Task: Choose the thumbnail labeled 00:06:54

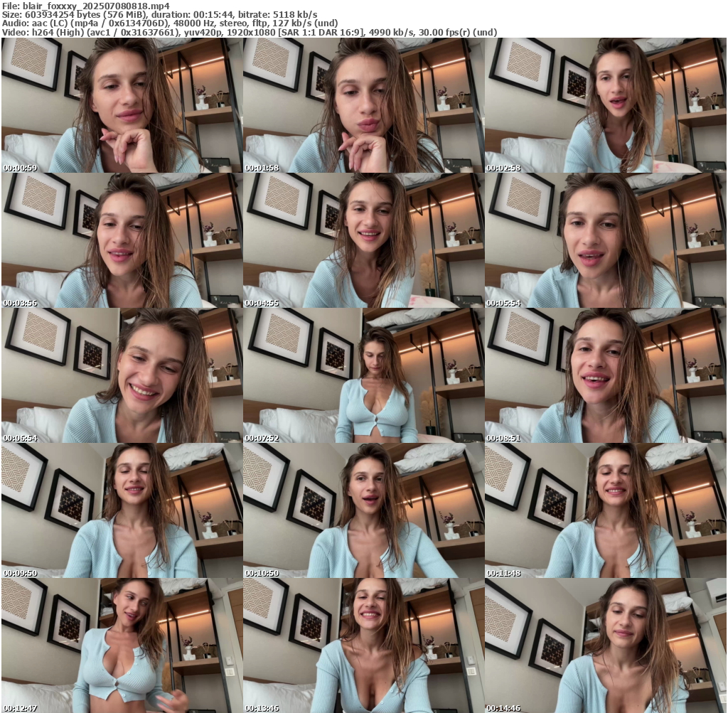Action: pyautogui.click(x=122, y=375)
